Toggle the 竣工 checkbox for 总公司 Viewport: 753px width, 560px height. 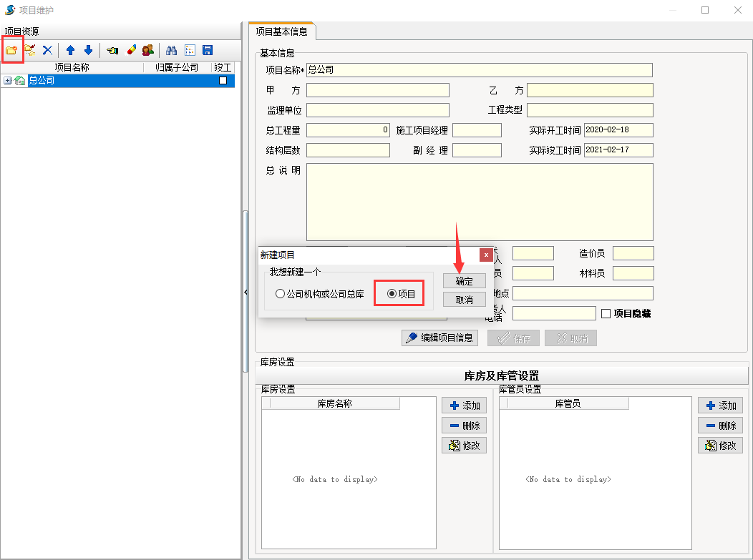pyautogui.click(x=223, y=81)
